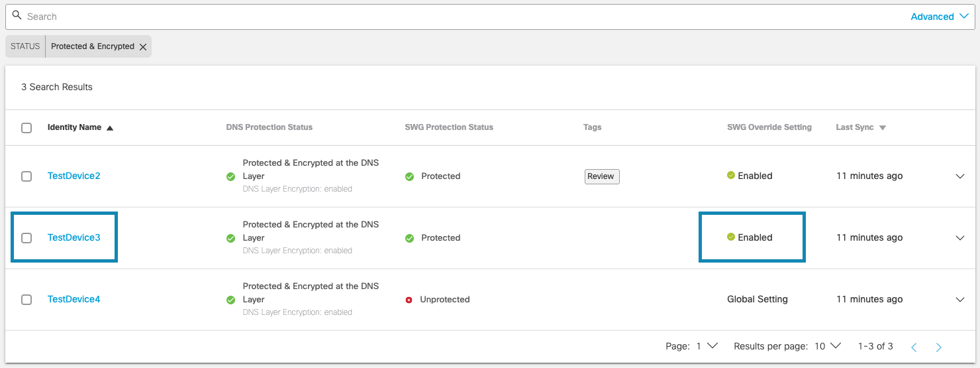980x368 pixels.
Task: Open Advanced search options
Action: pos(940,17)
